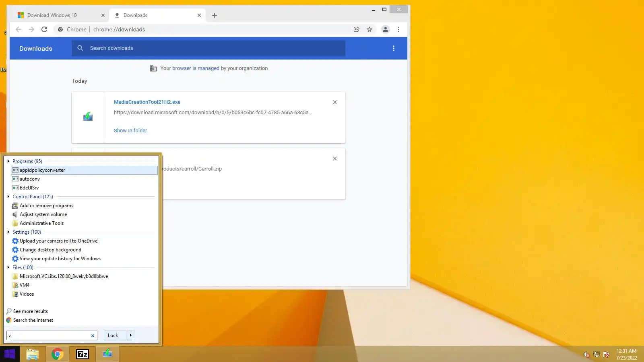Reload the downloads page

coord(44,29)
